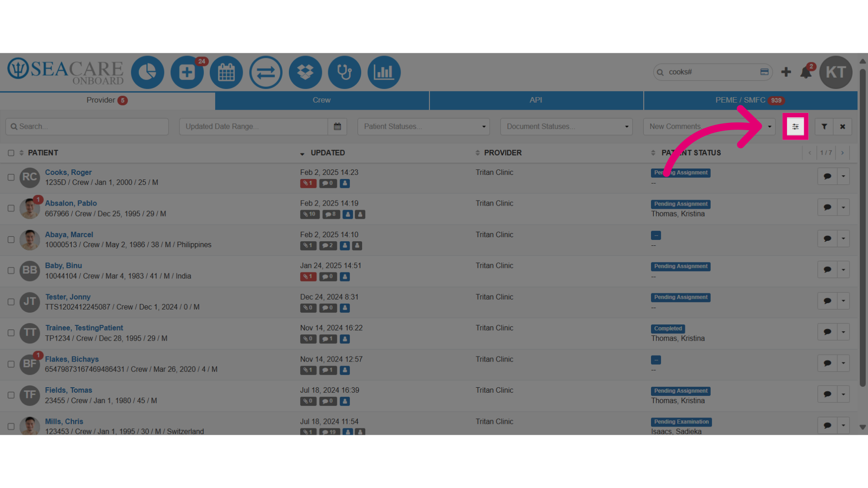The width and height of the screenshot is (868, 488).
Task: Open row actions dropdown for Fields, Tomas
Action: (x=844, y=394)
